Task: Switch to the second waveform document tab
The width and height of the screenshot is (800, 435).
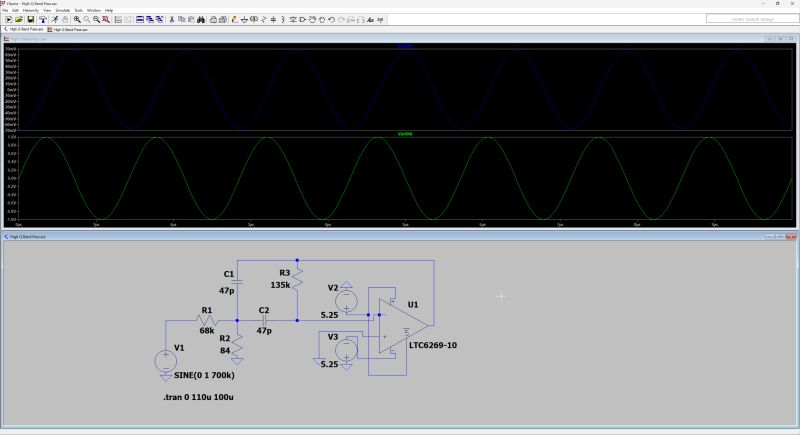Action: (x=67, y=30)
